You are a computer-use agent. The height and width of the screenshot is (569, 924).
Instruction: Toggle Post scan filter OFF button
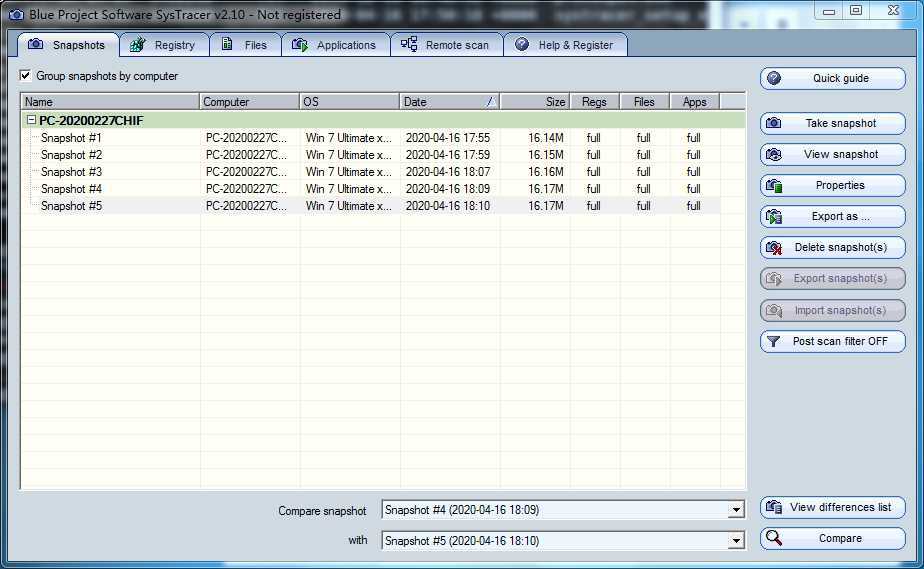point(833,342)
